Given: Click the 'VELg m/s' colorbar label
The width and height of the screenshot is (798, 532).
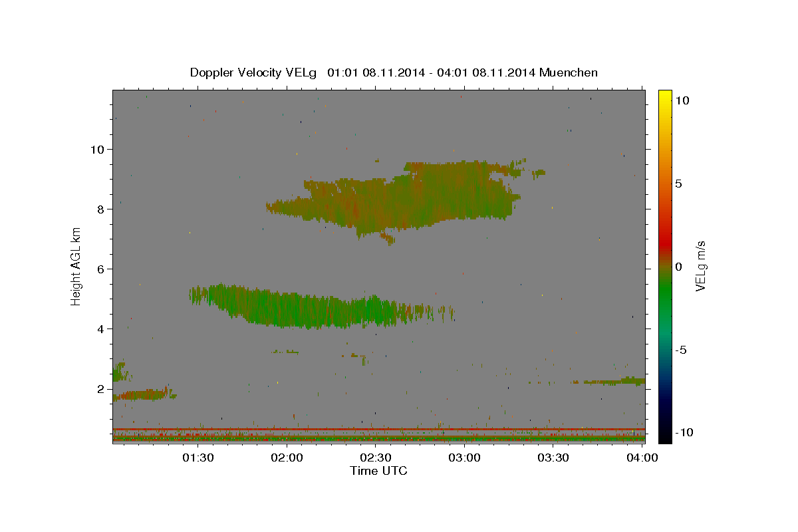Looking at the screenshot, I should [x=700, y=267].
